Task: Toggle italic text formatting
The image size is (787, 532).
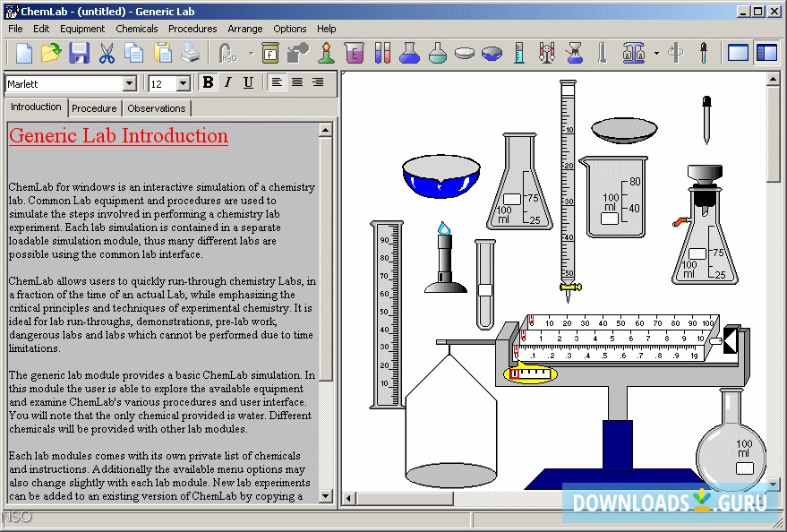Action: [228, 82]
